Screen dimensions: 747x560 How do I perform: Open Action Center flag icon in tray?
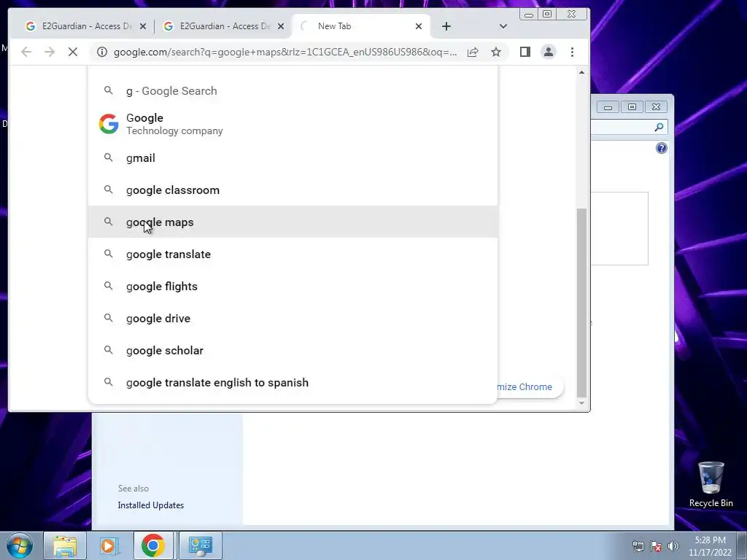(x=656, y=546)
